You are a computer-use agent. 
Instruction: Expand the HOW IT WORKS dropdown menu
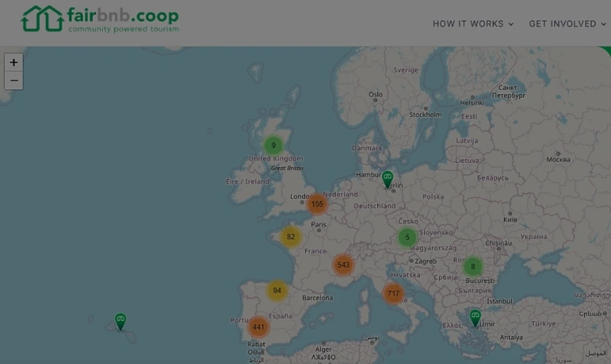tap(473, 24)
